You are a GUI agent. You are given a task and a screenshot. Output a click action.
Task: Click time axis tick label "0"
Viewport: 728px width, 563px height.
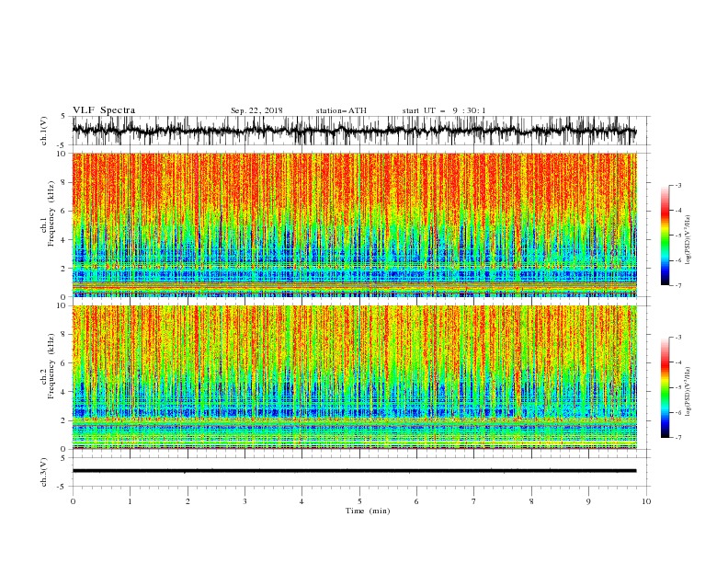pos(73,501)
